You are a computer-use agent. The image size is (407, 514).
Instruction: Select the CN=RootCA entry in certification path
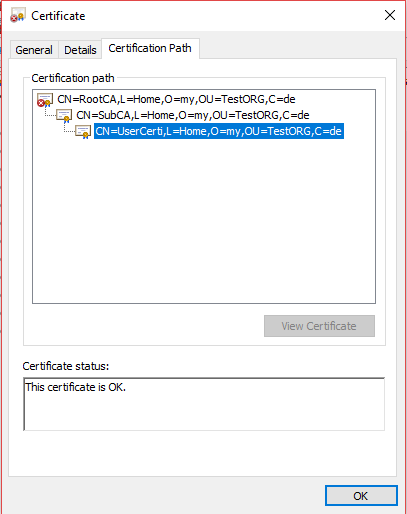176,99
